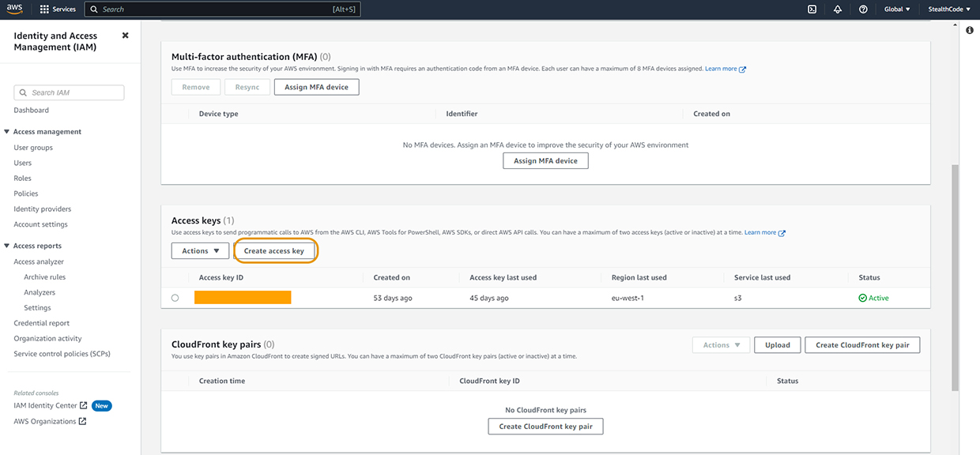Screen dimensions: 980x455
Task: Open Analyzers under Access analyzer
Action: (x=40, y=292)
